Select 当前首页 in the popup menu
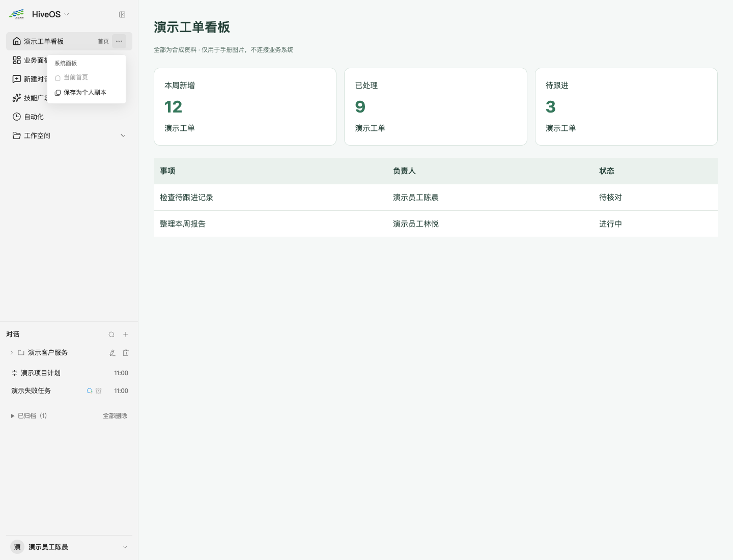This screenshot has width=733, height=560. pos(87,77)
